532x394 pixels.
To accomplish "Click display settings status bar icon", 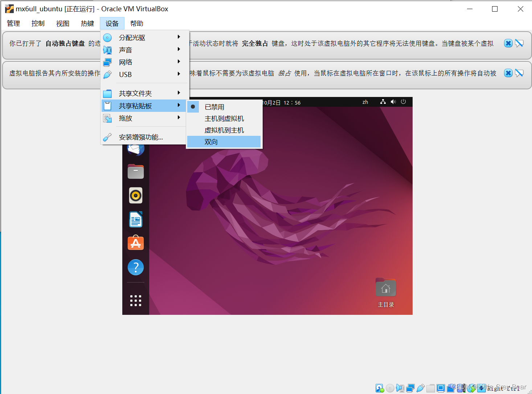I will 441,388.
